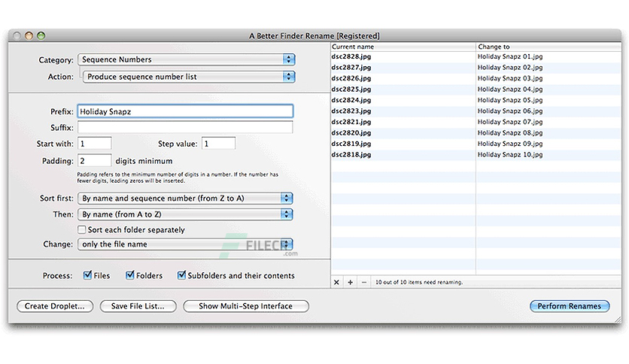This screenshot has height=364, width=629.
Task: Select file dsc2825.jpg
Action: 351,89
